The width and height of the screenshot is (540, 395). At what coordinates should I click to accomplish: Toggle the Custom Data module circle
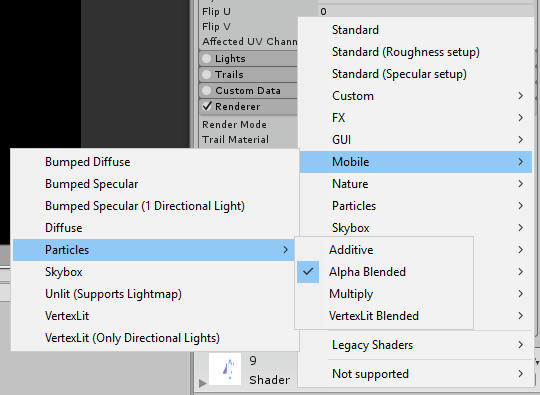(206, 91)
